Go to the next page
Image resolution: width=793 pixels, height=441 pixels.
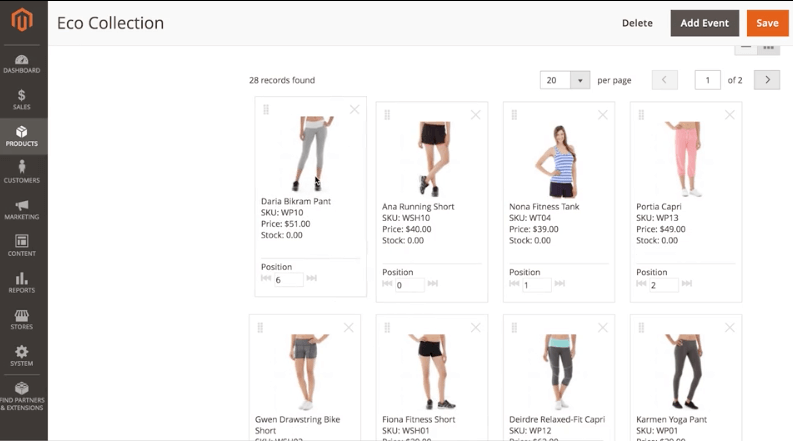pyautogui.click(x=767, y=80)
